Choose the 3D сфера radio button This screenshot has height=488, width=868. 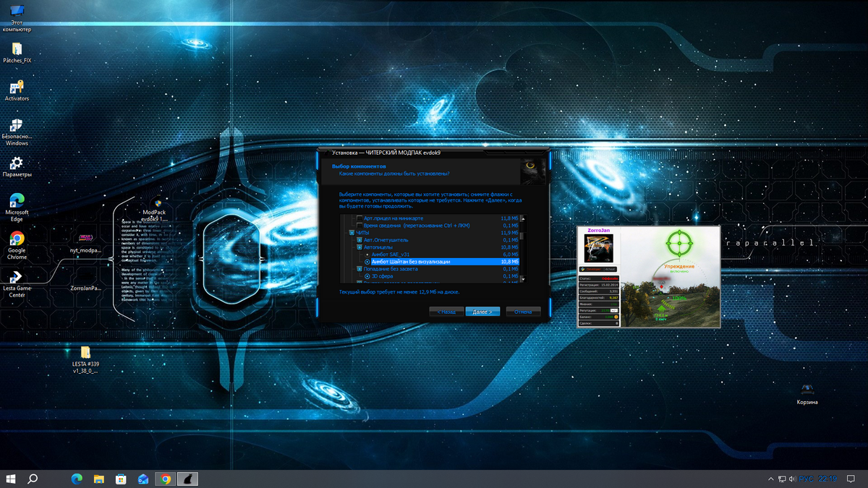tap(367, 276)
